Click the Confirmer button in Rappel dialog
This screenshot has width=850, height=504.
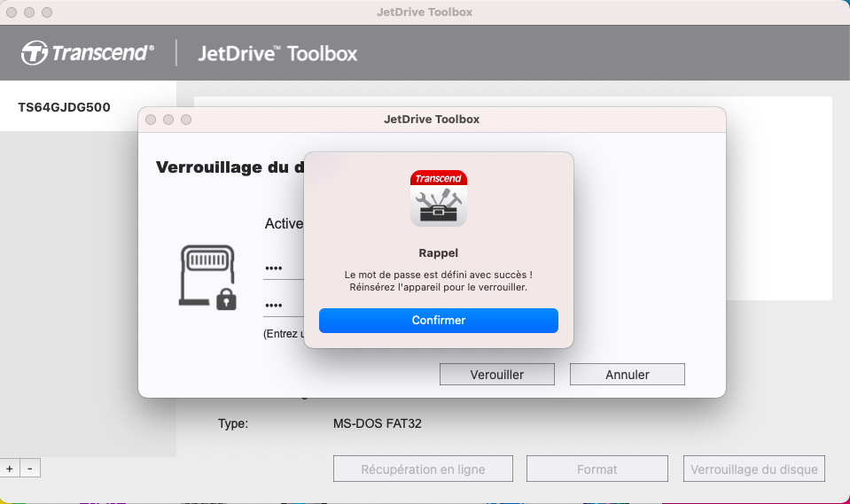[x=438, y=321]
